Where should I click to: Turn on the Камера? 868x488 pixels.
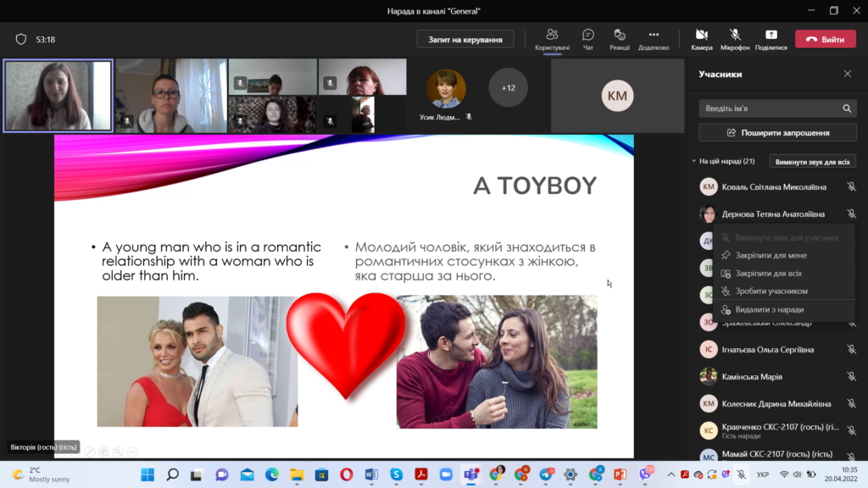tap(701, 40)
